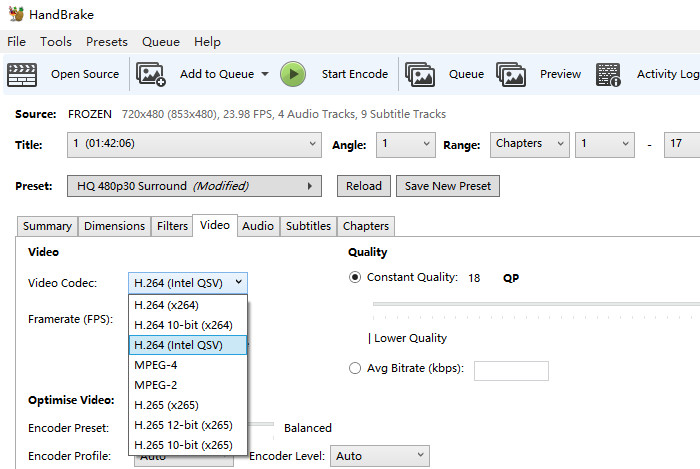Open the Angle dropdown

coord(406,144)
